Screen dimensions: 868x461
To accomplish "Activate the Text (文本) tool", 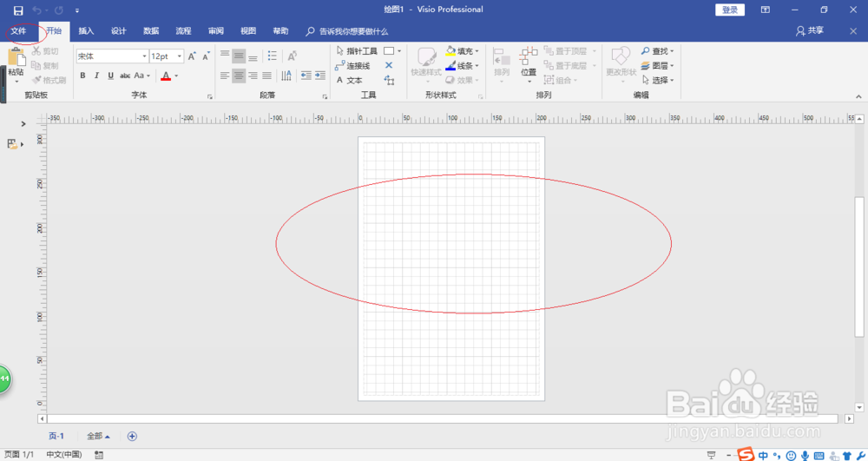I will point(349,80).
